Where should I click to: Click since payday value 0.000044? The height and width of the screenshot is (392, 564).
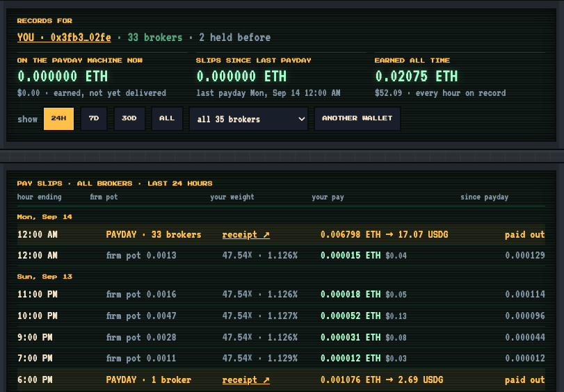tap(525, 338)
